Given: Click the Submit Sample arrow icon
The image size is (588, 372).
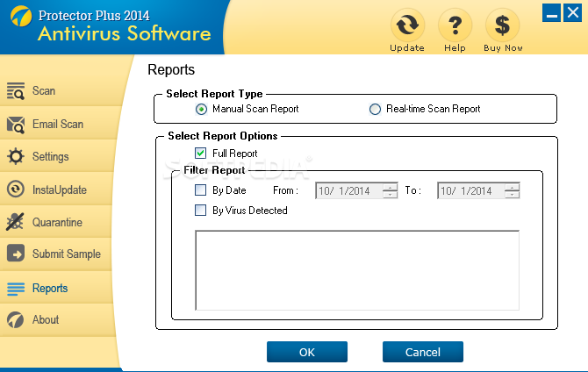Looking at the screenshot, I should [16, 254].
